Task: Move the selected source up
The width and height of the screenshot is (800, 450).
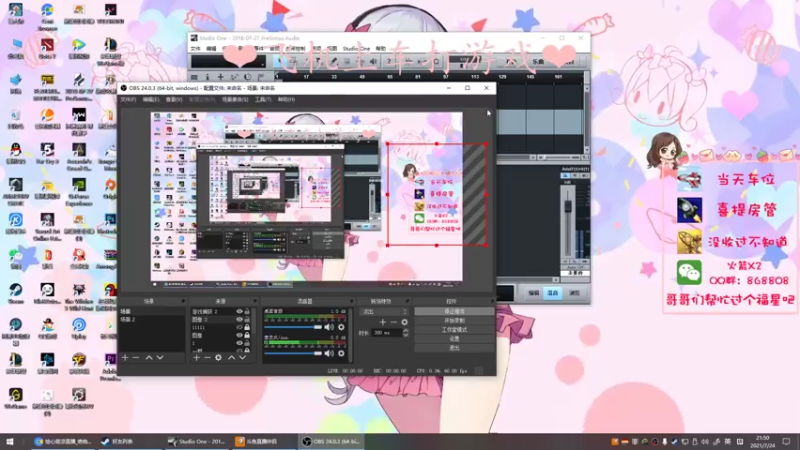Action: [232, 358]
